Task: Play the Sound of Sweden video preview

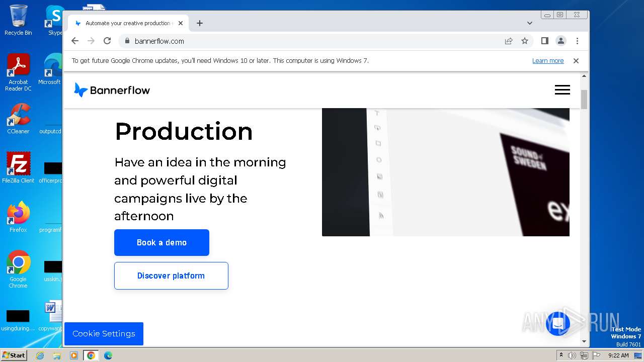Action: tap(446, 172)
